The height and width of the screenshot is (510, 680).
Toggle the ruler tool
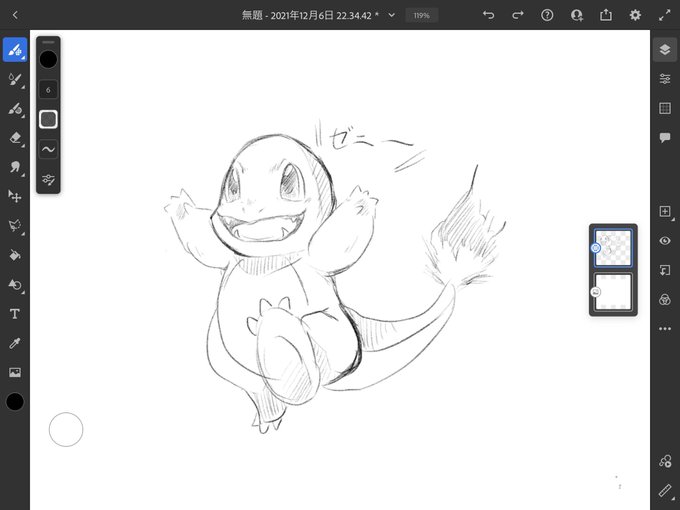click(665, 490)
